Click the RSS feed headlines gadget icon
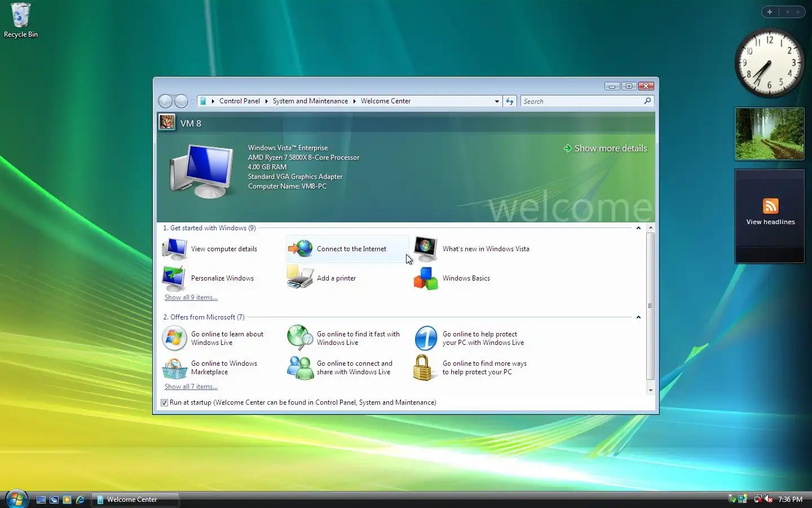Image resolution: width=812 pixels, height=508 pixels. pyautogui.click(x=770, y=206)
